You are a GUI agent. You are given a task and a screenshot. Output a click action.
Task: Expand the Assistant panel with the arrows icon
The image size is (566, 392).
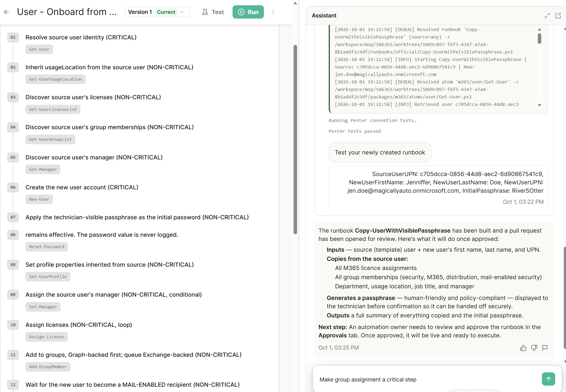tap(547, 16)
